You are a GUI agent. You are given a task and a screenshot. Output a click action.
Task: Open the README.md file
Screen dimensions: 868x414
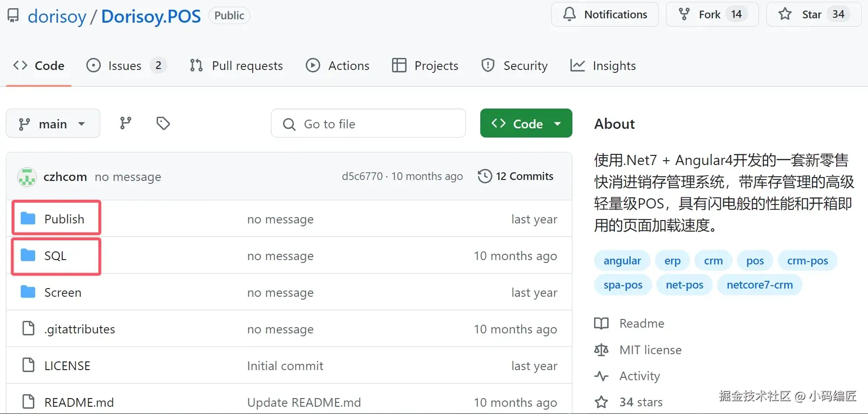point(79,402)
